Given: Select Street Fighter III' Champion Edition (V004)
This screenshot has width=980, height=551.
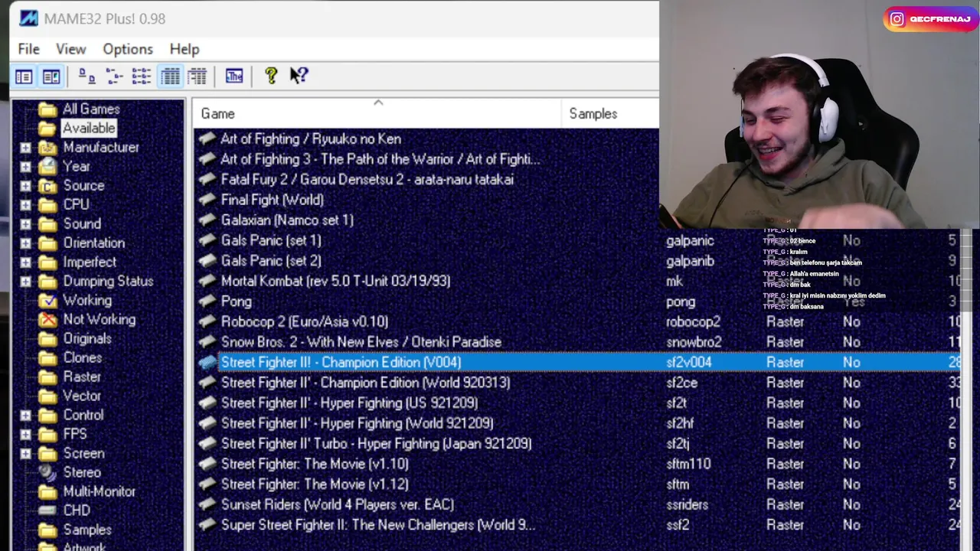Looking at the screenshot, I should click(x=341, y=363).
